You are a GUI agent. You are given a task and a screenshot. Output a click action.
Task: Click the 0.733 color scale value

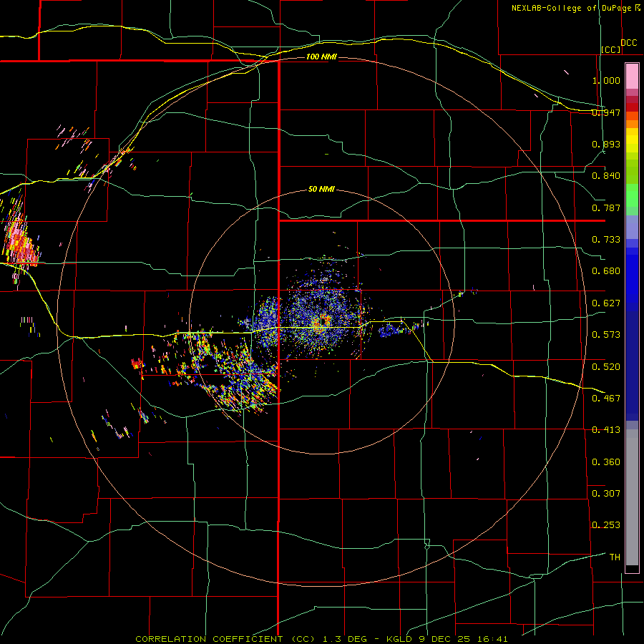pos(606,240)
